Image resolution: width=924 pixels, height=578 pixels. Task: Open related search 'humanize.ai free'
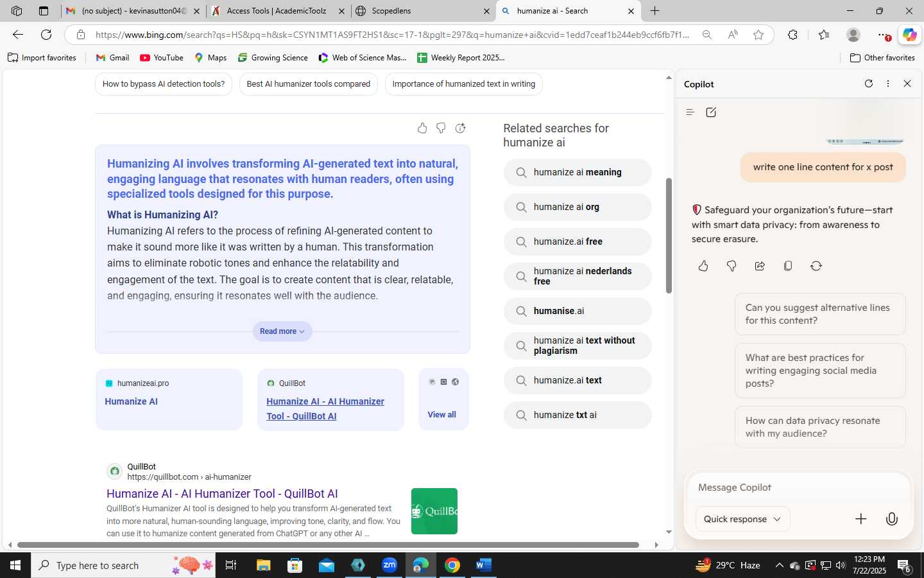[x=577, y=241]
